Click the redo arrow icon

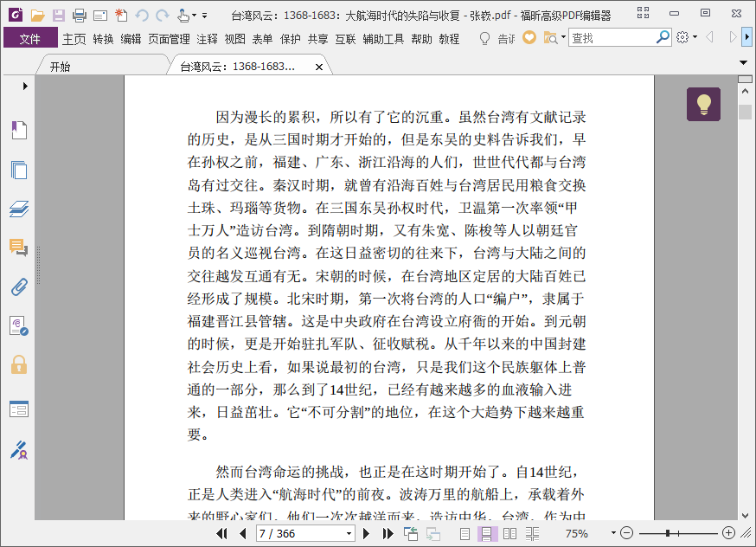click(163, 16)
